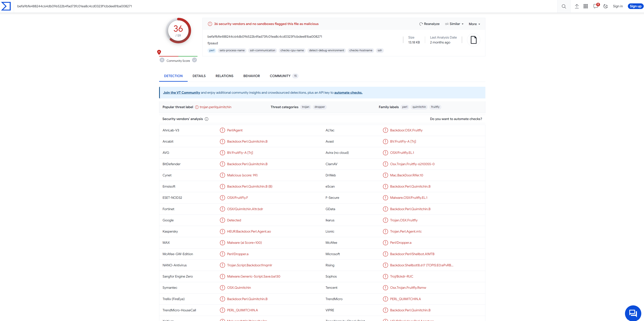Open notifications comment icon with badge

click(595, 6)
